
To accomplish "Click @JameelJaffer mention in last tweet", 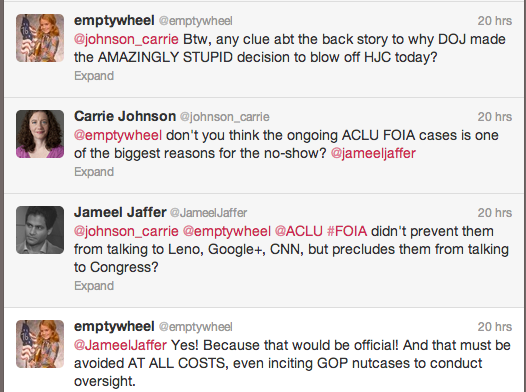I will pos(120,345).
